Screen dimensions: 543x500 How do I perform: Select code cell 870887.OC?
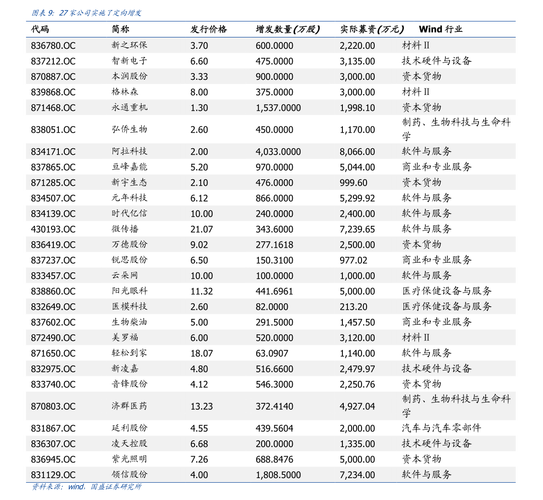(53, 77)
